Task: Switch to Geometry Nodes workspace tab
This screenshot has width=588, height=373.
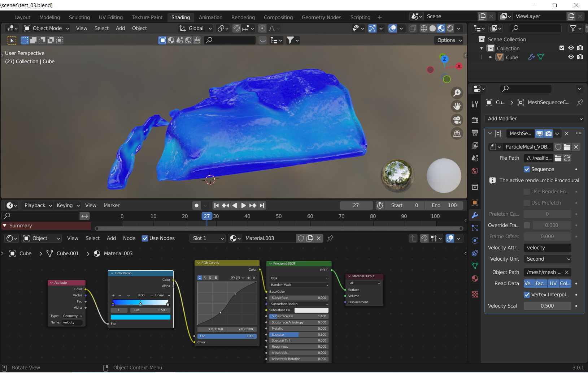Action: (x=321, y=17)
